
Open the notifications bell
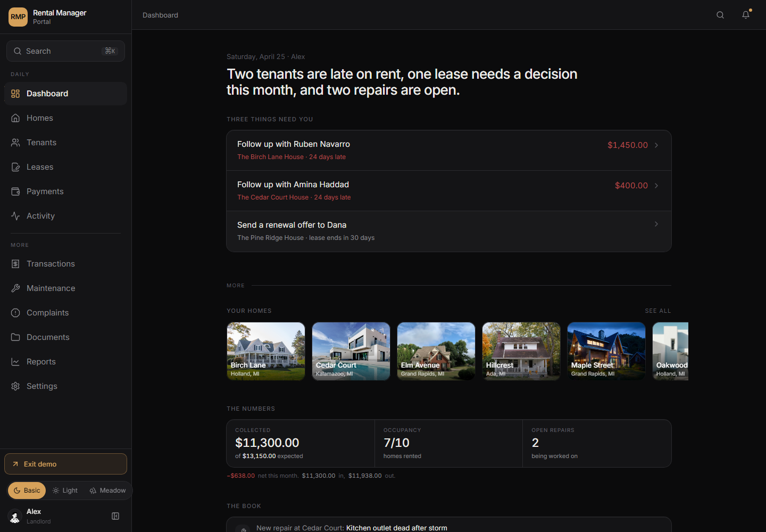pyautogui.click(x=746, y=15)
